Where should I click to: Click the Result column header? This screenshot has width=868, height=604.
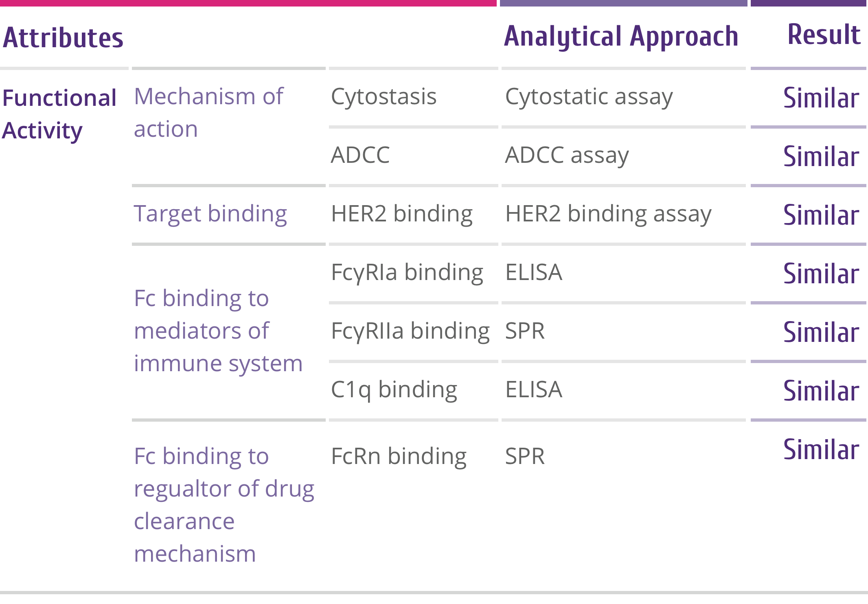tap(824, 35)
